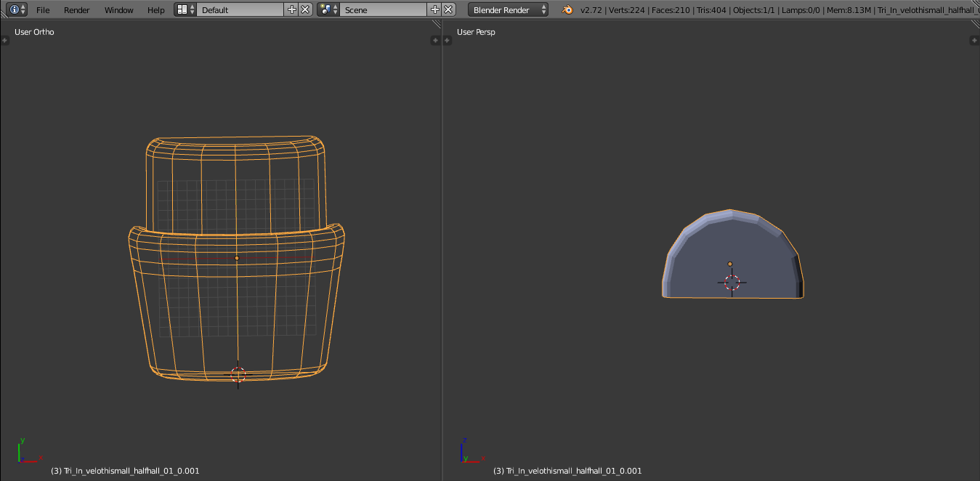This screenshot has height=481, width=980.
Task: Add a new scene with plus icon
Action: 435,10
